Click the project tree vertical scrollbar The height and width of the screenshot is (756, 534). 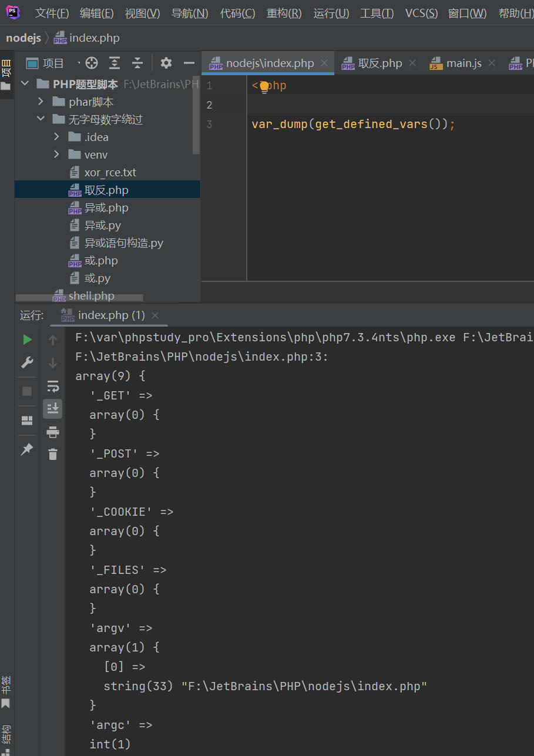(196, 115)
